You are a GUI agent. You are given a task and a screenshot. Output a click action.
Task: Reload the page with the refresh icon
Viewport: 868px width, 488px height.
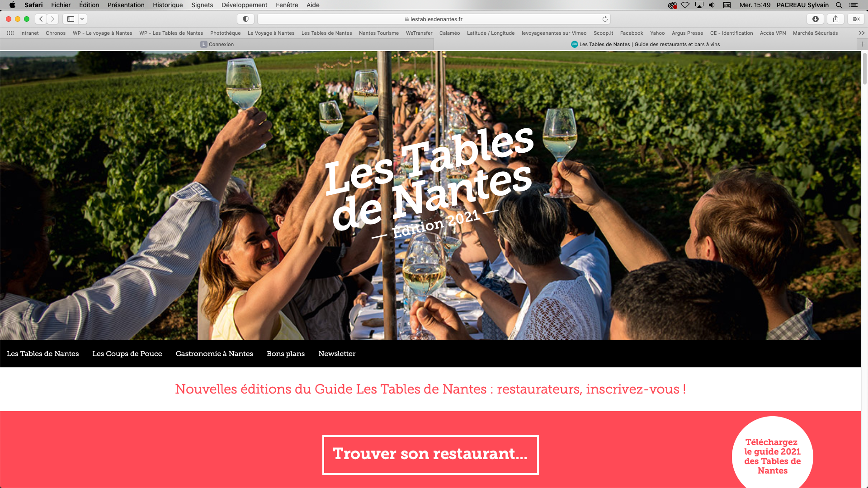(605, 19)
